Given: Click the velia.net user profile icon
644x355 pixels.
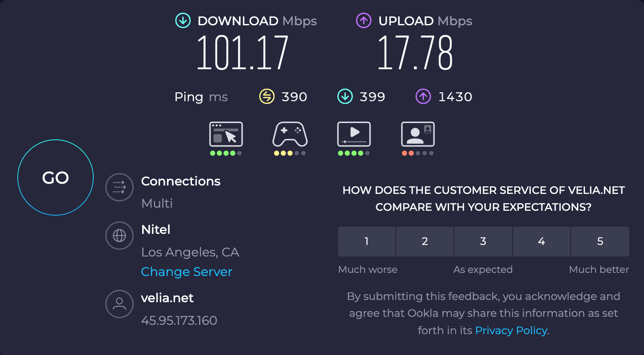Looking at the screenshot, I should [x=119, y=304].
